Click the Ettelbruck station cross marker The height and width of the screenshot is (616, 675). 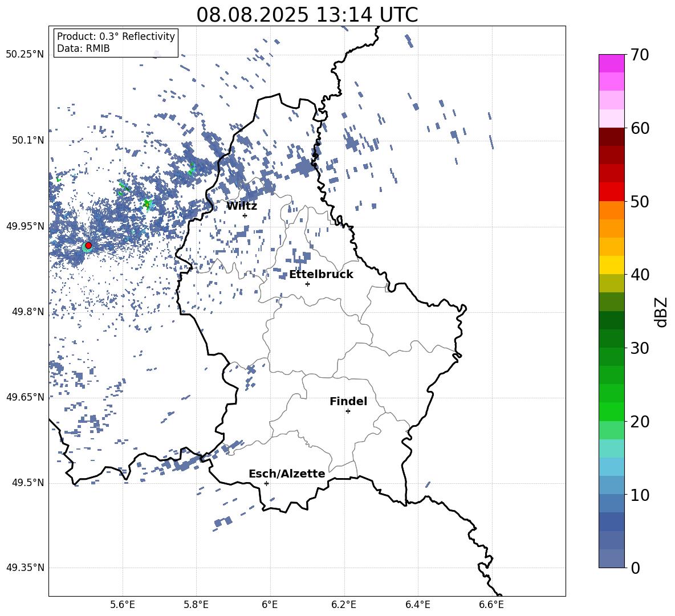point(307,284)
